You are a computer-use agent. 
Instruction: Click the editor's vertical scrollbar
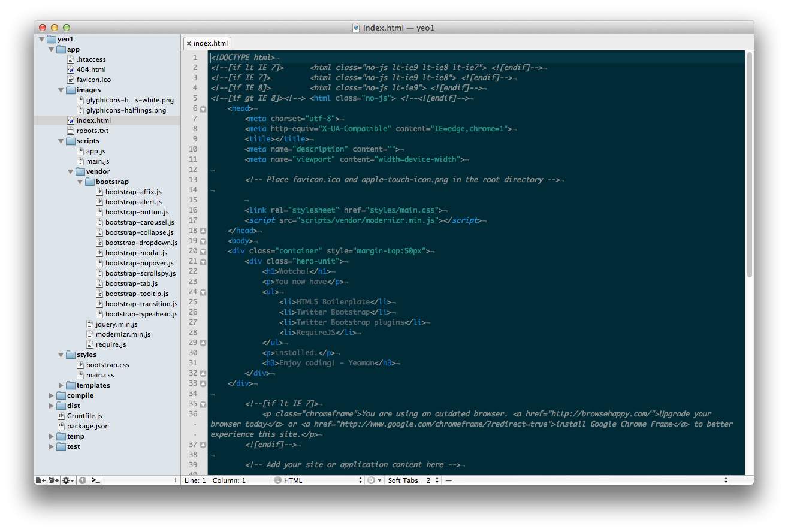point(749,165)
